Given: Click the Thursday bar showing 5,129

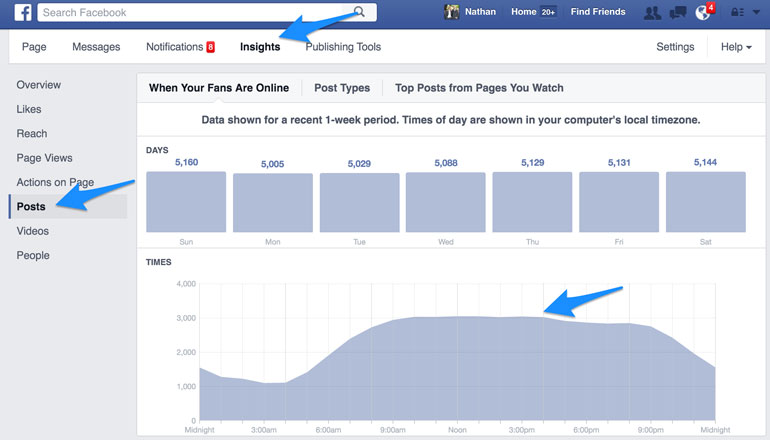Looking at the screenshot, I should point(532,202).
